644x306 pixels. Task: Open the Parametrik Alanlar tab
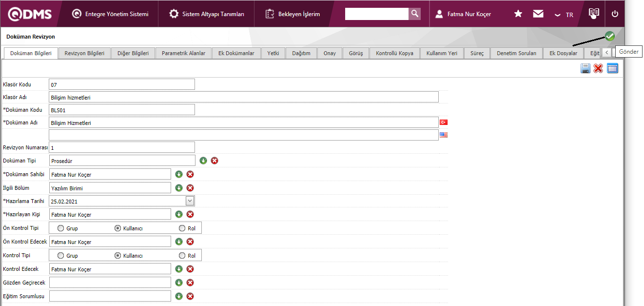pos(183,53)
